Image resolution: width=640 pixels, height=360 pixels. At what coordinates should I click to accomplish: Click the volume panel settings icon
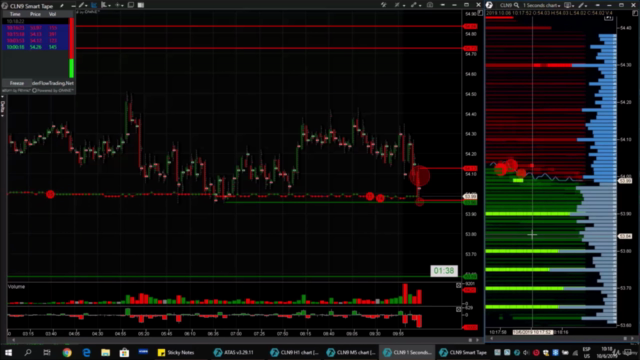(x=458, y=285)
